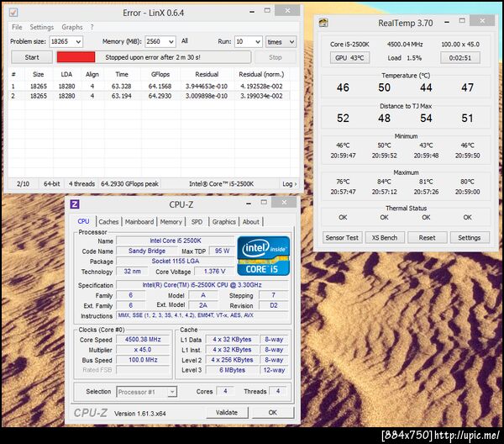504x444 pixels.
Task: Click the LinX checkmark title bar icon
Action: [13, 13]
